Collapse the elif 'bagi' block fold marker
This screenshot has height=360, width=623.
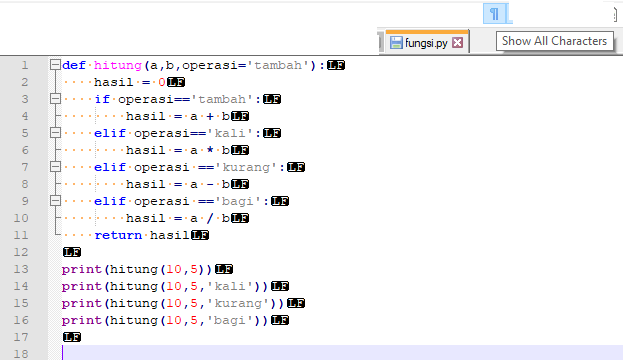click(55, 201)
